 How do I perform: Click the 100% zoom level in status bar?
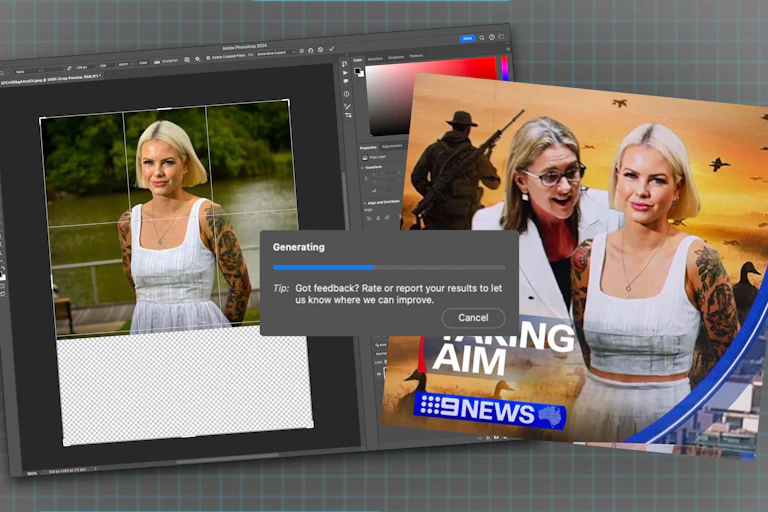[31, 474]
